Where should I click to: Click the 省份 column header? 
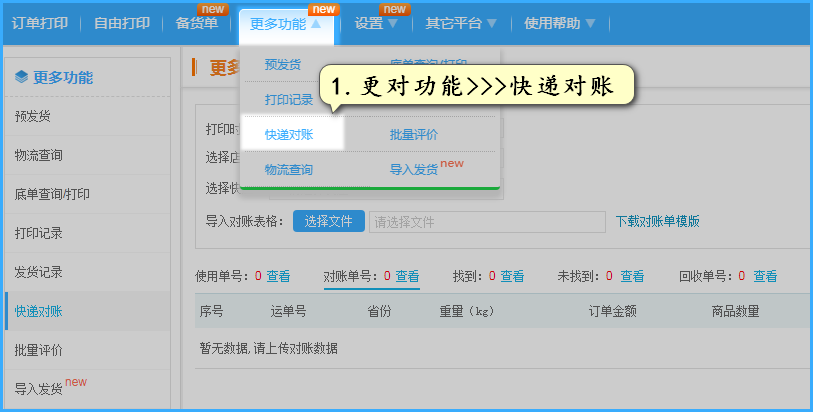coord(379,311)
